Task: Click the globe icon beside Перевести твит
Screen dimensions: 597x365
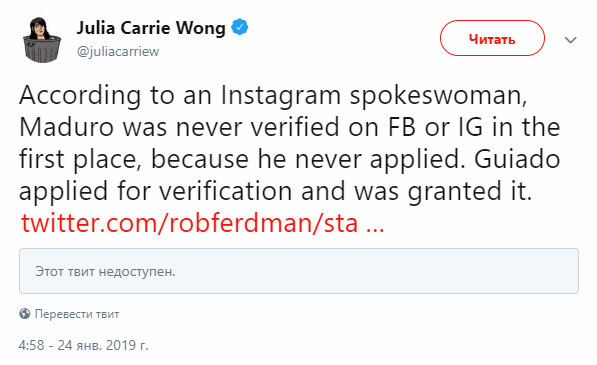Action: pos(25,314)
